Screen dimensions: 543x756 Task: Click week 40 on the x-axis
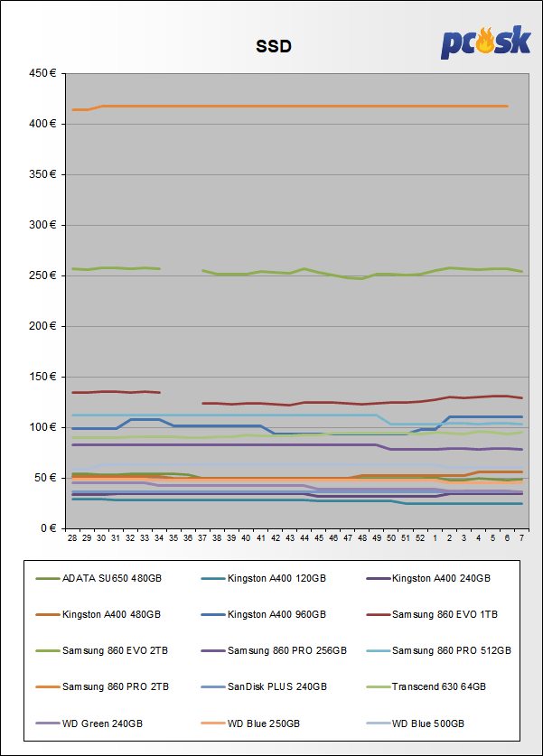coord(246,538)
